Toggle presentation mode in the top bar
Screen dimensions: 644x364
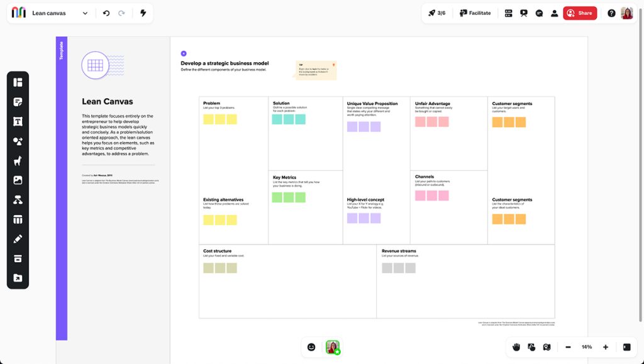click(x=523, y=13)
